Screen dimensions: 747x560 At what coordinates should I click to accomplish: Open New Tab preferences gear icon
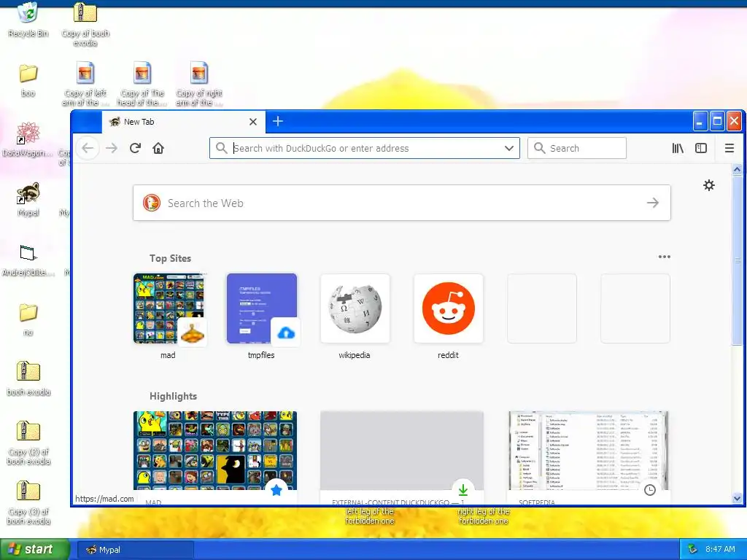pyautogui.click(x=709, y=185)
